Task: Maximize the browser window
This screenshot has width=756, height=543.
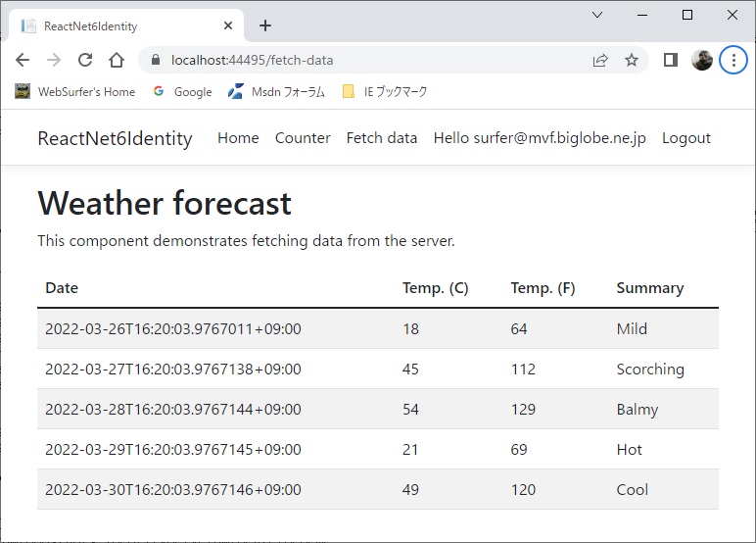Action: 687,15
